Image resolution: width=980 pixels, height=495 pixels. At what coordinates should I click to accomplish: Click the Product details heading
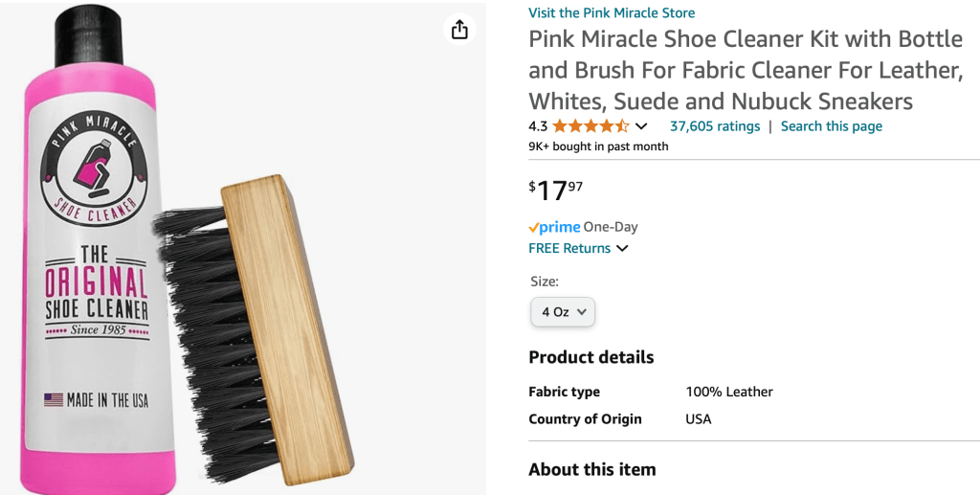(x=590, y=357)
